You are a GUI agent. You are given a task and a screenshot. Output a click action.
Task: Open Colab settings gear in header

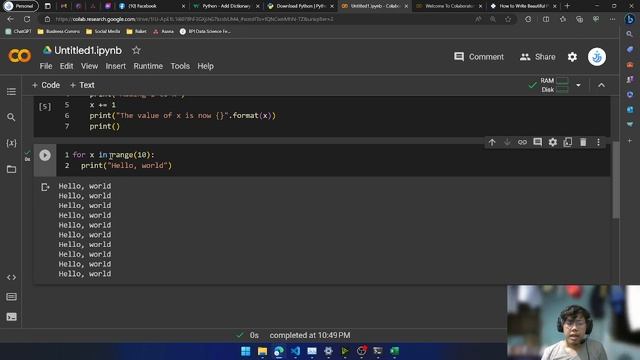click(x=572, y=57)
